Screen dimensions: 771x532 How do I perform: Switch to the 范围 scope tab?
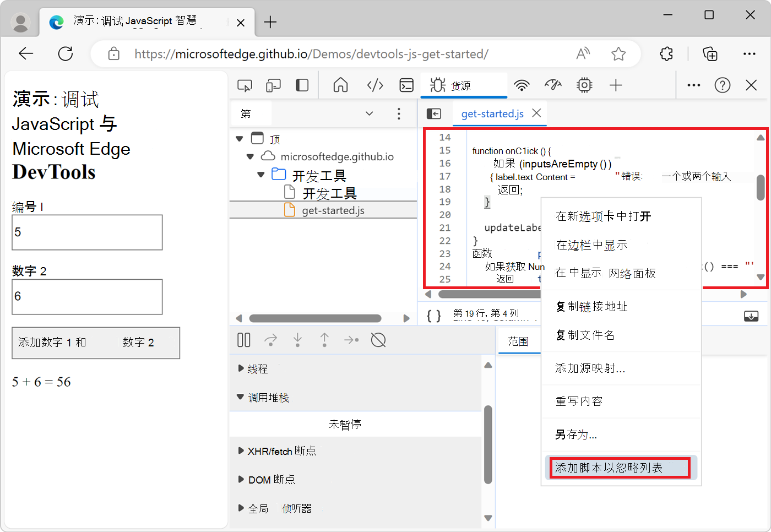point(518,341)
